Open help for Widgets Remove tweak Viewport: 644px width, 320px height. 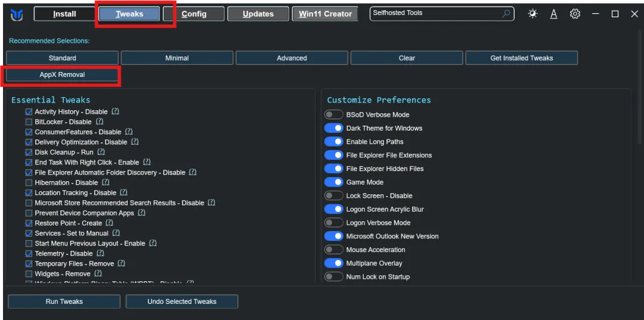coord(98,273)
